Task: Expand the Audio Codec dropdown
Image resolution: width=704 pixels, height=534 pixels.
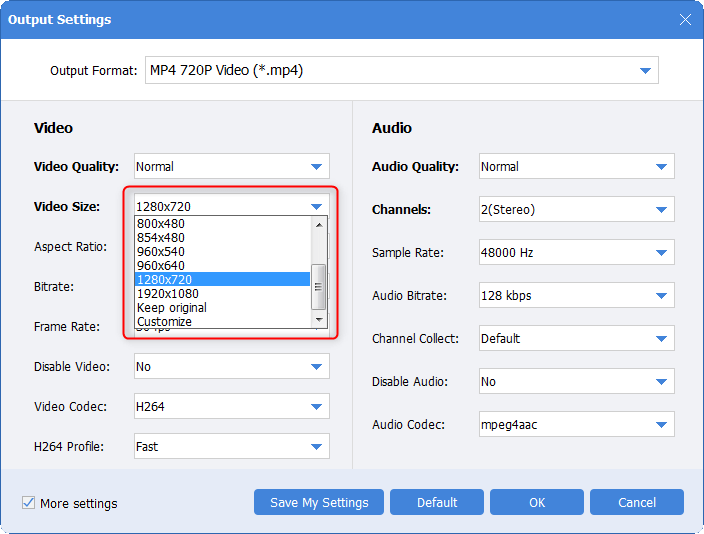Action: (x=576, y=424)
